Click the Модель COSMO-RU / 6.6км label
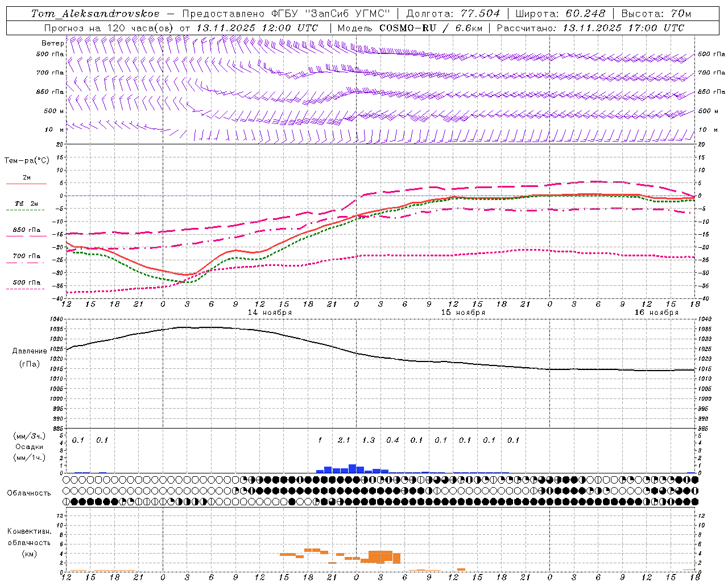The width and height of the screenshot is (728, 582). click(x=410, y=28)
